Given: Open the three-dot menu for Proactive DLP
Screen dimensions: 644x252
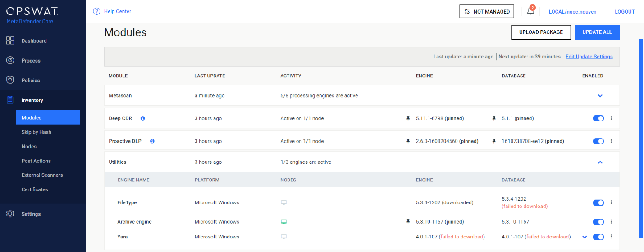Looking at the screenshot, I should coord(611,141).
